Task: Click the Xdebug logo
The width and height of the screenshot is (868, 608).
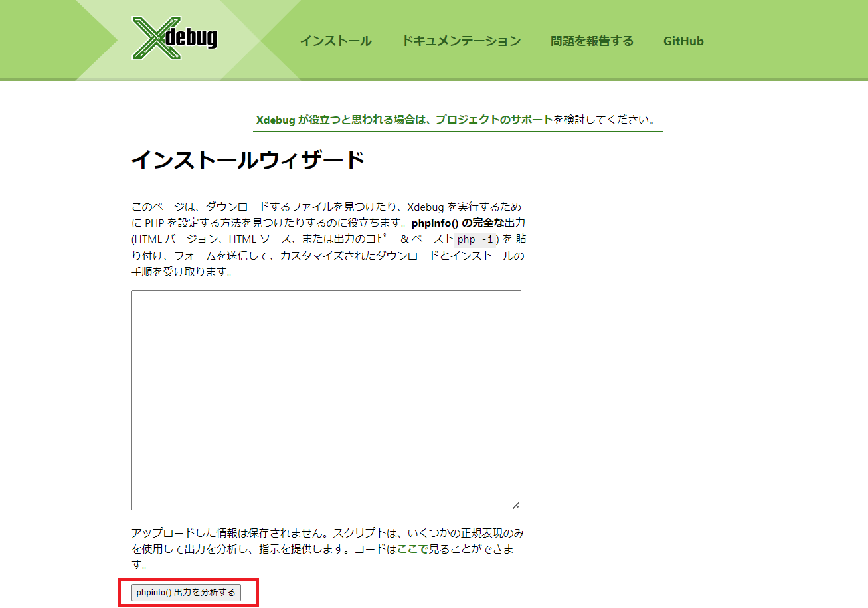Action: (x=174, y=38)
